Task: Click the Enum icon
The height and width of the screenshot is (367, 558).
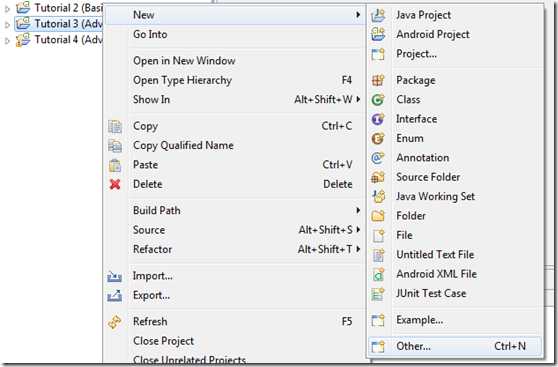Action: tap(378, 138)
